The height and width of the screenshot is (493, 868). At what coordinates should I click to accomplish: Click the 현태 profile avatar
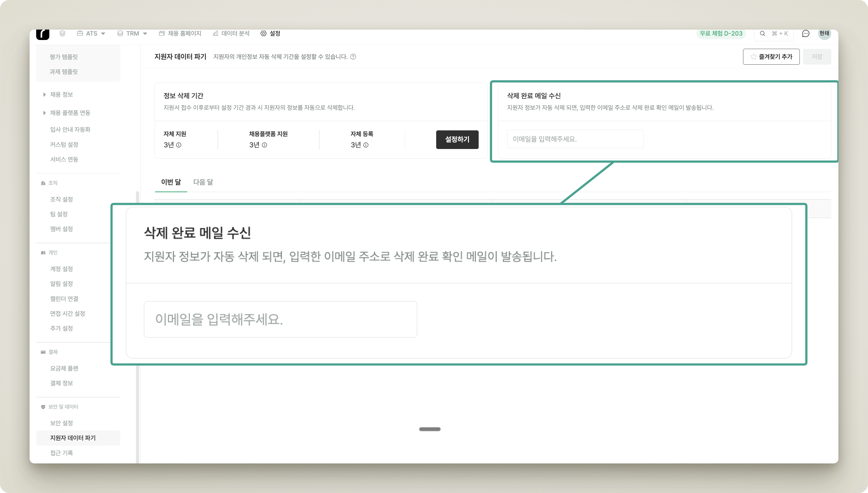[824, 33]
